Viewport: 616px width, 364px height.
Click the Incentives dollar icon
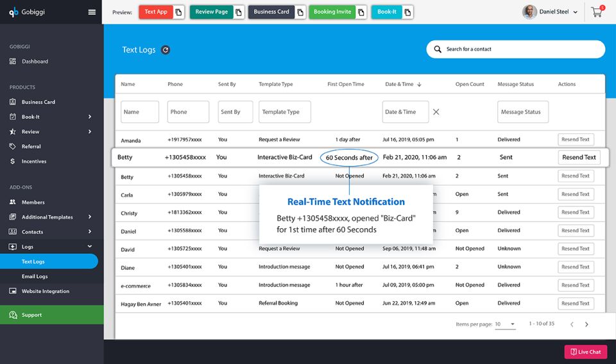[x=13, y=161]
